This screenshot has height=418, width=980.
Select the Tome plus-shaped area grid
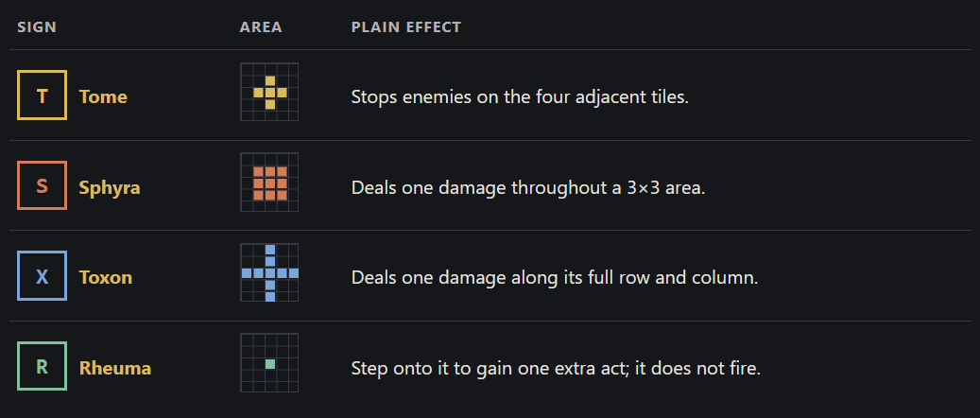coord(269,92)
